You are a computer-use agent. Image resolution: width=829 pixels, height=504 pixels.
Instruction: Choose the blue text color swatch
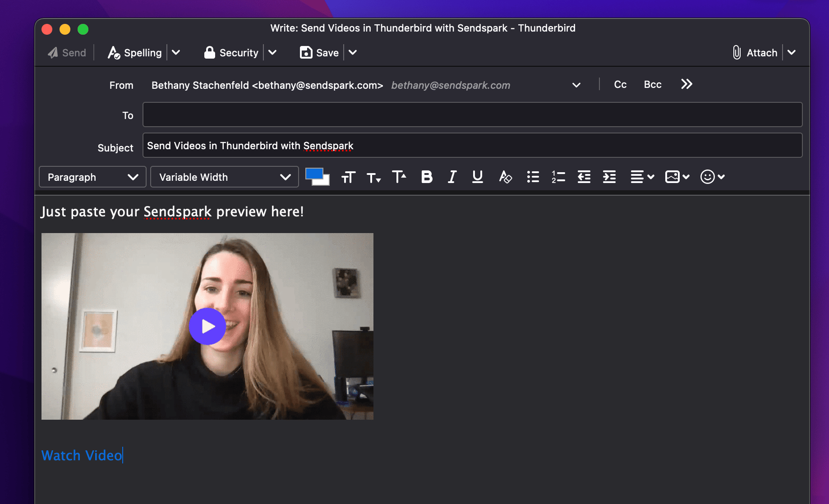313,174
